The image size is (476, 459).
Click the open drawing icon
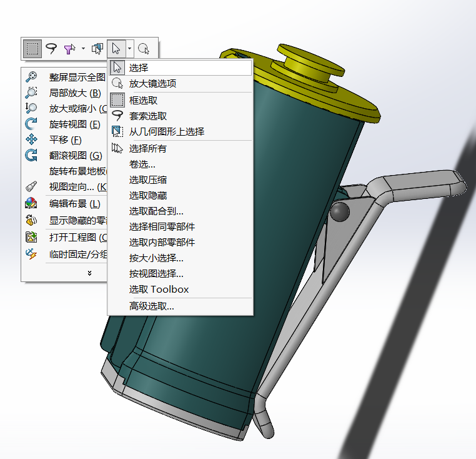tap(31, 237)
